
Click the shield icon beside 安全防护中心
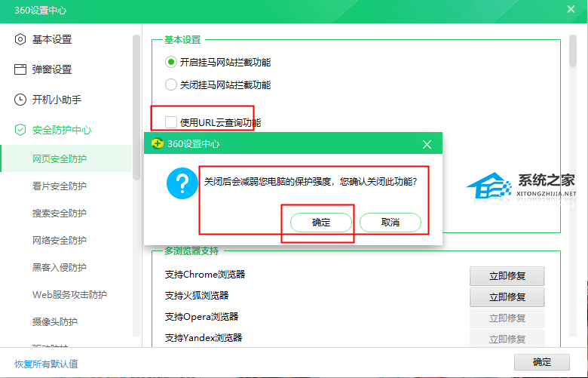[20, 130]
